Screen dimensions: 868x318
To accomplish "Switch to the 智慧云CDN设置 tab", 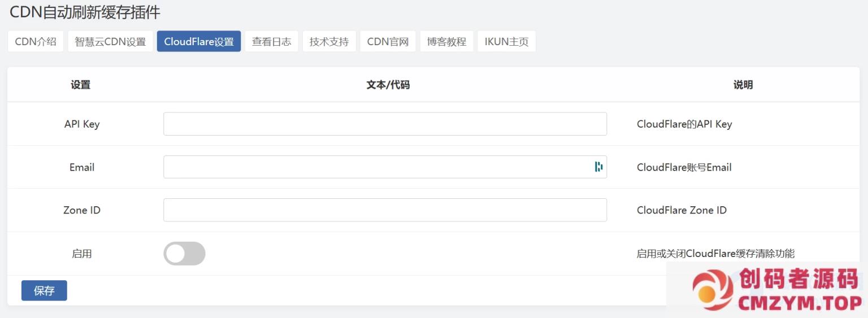I will (110, 41).
